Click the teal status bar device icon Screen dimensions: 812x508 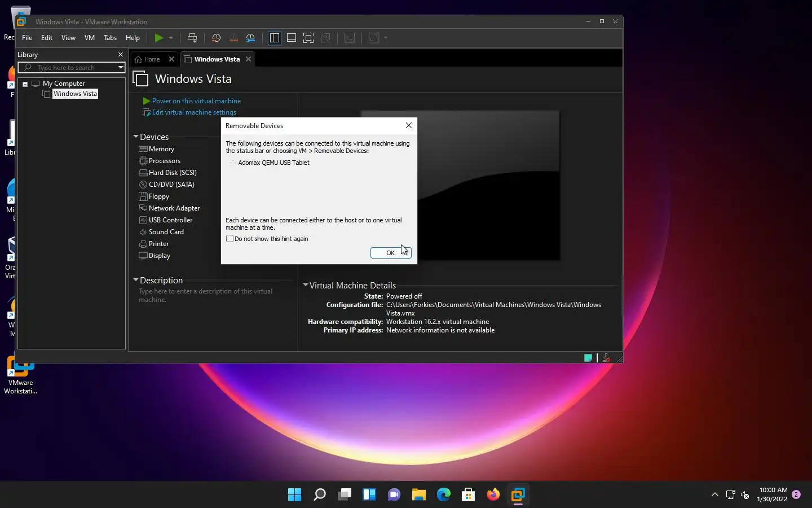[588, 358]
